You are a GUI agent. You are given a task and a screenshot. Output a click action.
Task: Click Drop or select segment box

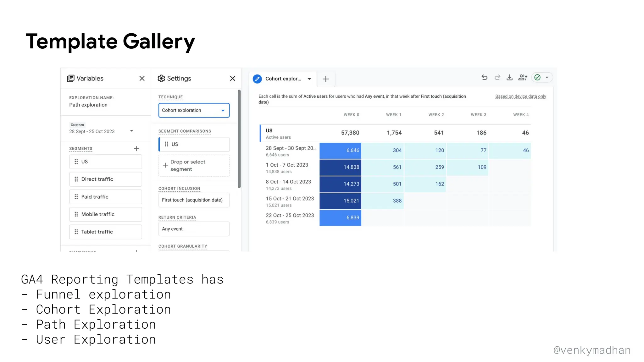[x=194, y=166]
